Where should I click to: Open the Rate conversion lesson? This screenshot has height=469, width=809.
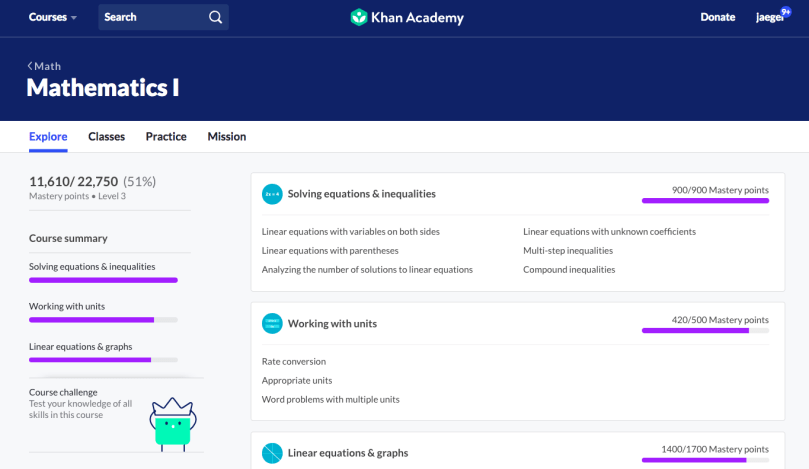[294, 362]
